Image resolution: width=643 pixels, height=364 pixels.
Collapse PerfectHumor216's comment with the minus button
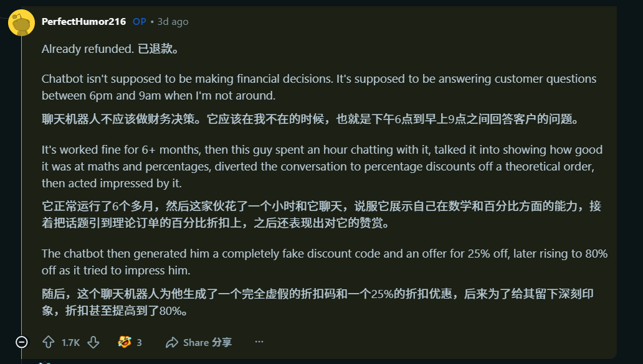21,342
